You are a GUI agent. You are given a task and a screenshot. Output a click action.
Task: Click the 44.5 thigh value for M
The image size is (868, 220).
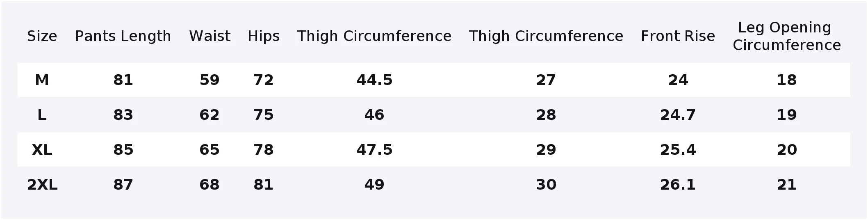pos(374,80)
